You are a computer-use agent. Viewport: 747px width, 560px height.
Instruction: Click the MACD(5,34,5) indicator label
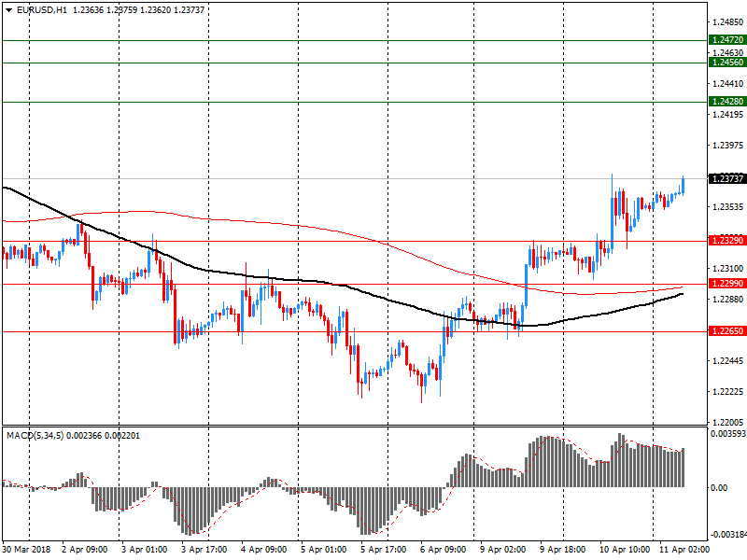[x=35, y=436]
